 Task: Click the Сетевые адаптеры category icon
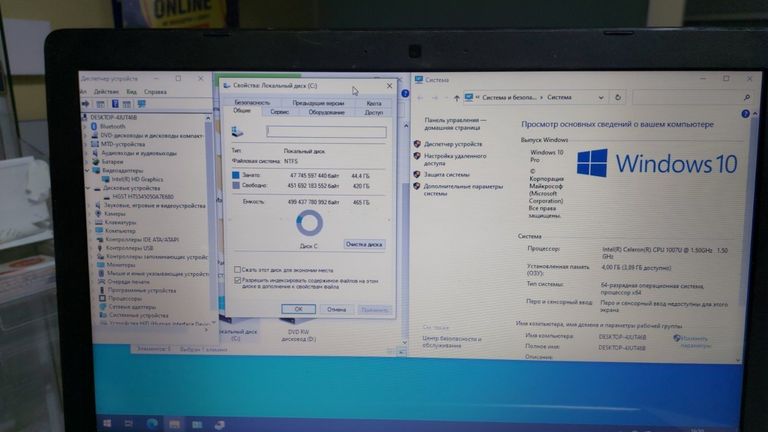coord(103,307)
